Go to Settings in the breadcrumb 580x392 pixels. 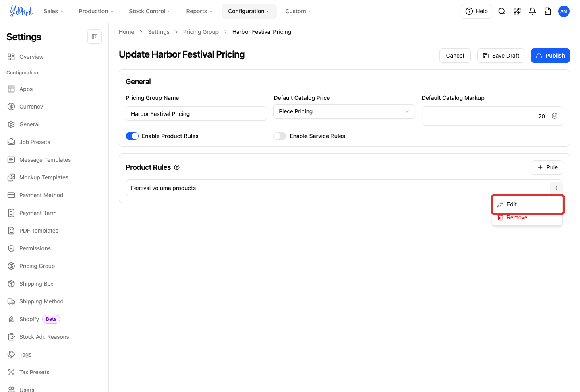pyautogui.click(x=159, y=32)
